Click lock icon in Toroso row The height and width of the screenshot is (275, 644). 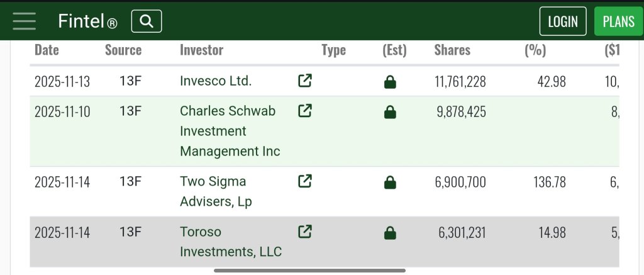(x=390, y=233)
